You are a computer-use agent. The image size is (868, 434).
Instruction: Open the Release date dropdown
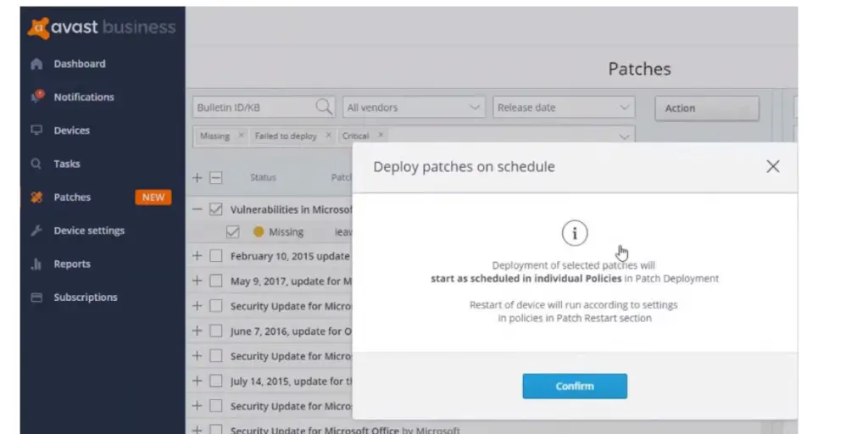pyautogui.click(x=564, y=108)
